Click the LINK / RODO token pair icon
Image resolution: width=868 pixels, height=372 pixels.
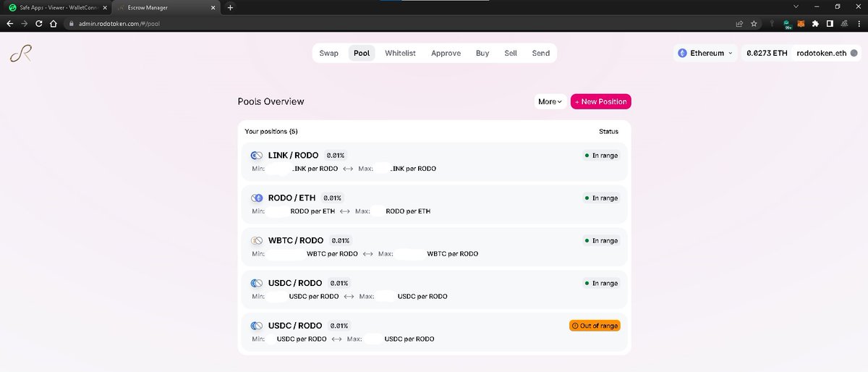(255, 156)
